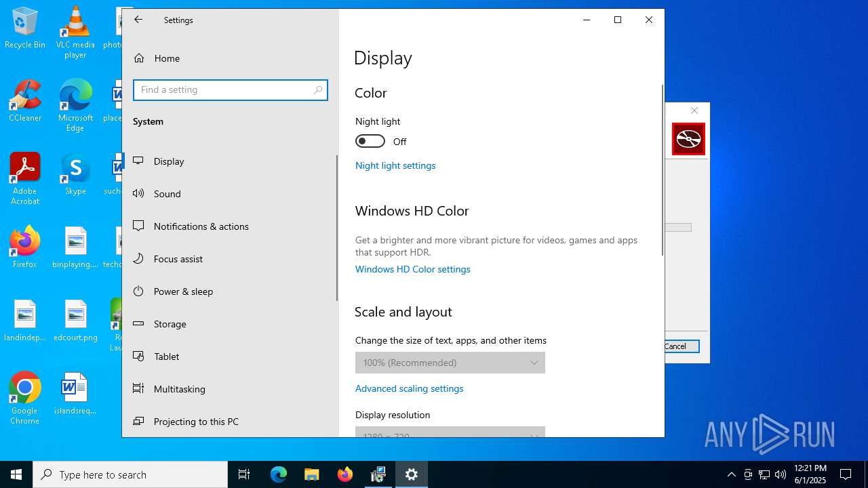This screenshot has width=868, height=488.
Task: Open Storage settings
Action: (x=229, y=324)
